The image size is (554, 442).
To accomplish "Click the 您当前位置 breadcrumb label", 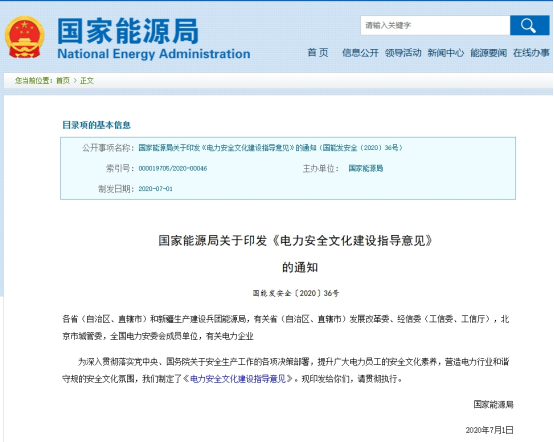I will (x=33, y=81).
